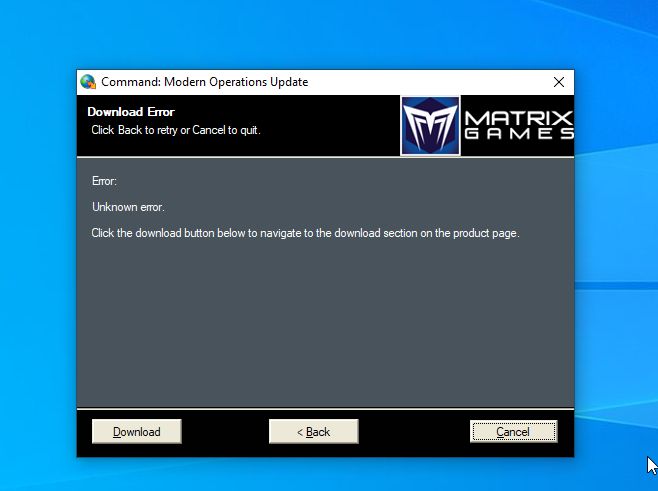
Task: Close the Command: Modern Operations Update window
Action: pos(559,82)
